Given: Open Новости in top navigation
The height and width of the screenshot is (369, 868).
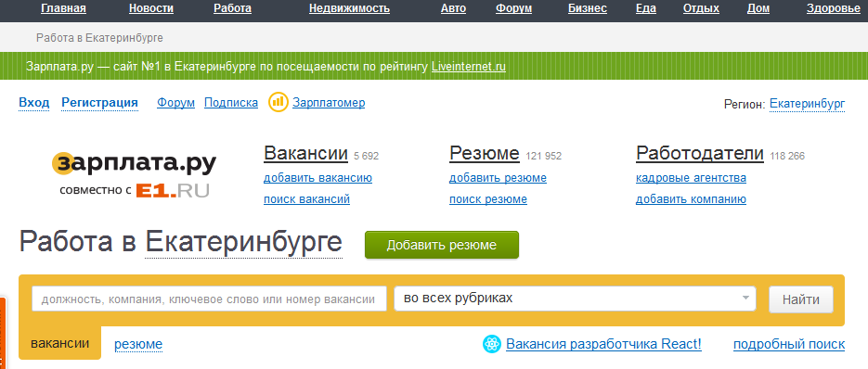Looking at the screenshot, I should tap(151, 8).
